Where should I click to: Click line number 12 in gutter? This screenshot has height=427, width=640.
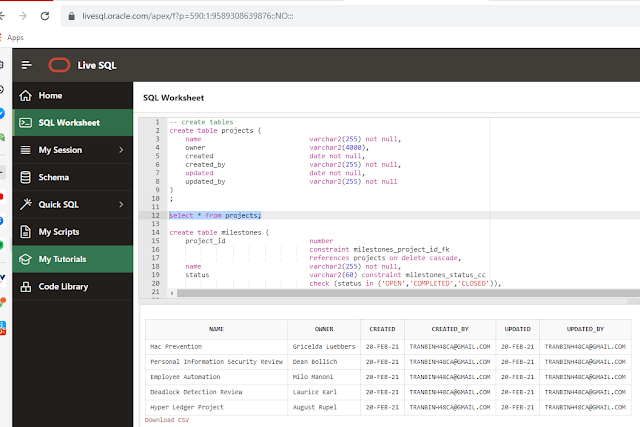coord(156,215)
